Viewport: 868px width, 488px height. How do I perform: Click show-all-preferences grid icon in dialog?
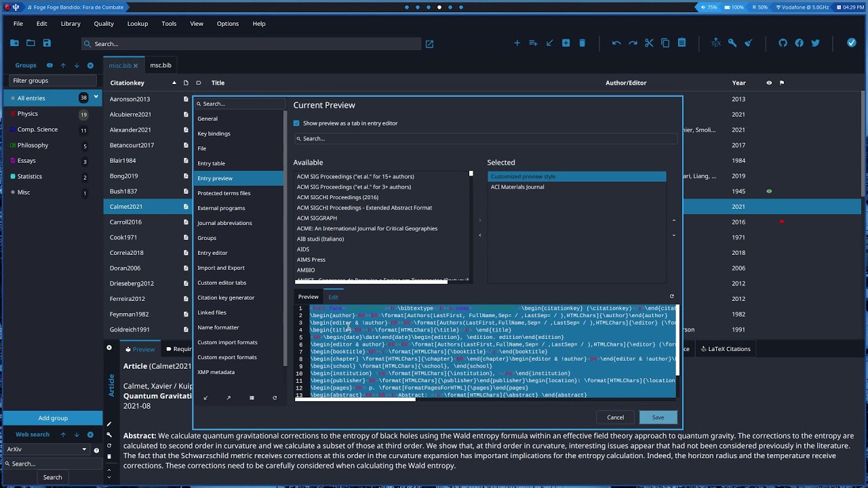click(252, 398)
